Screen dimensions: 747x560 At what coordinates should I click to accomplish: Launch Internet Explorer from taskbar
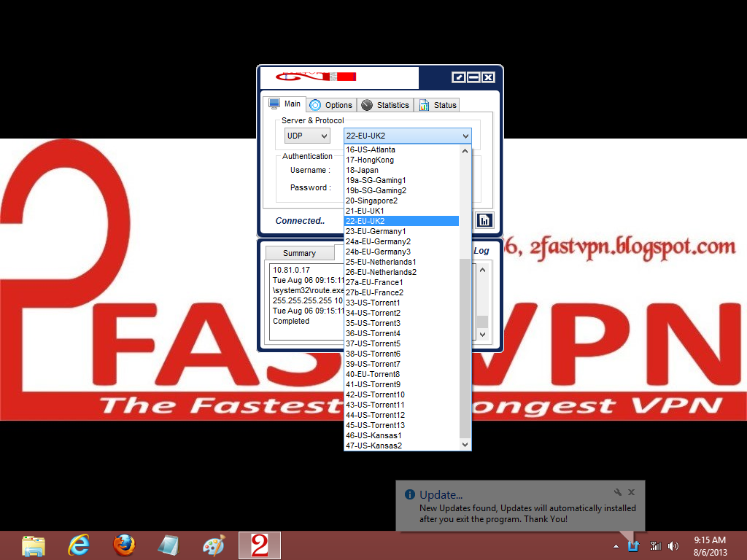pyautogui.click(x=79, y=545)
